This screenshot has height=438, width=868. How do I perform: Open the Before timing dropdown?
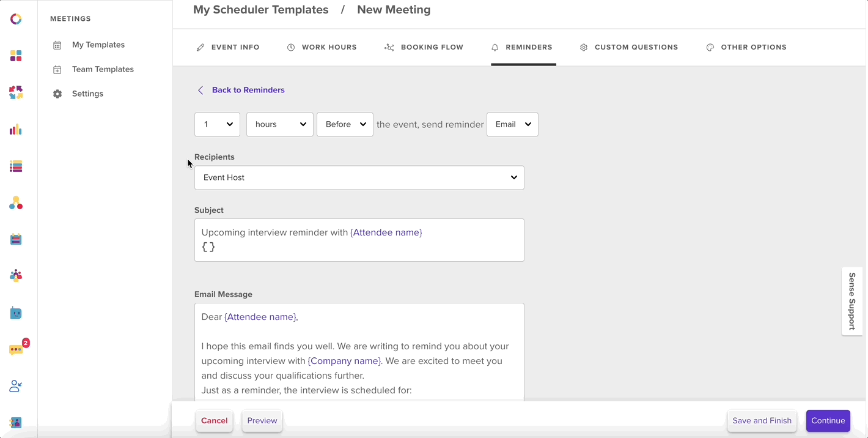(x=345, y=124)
